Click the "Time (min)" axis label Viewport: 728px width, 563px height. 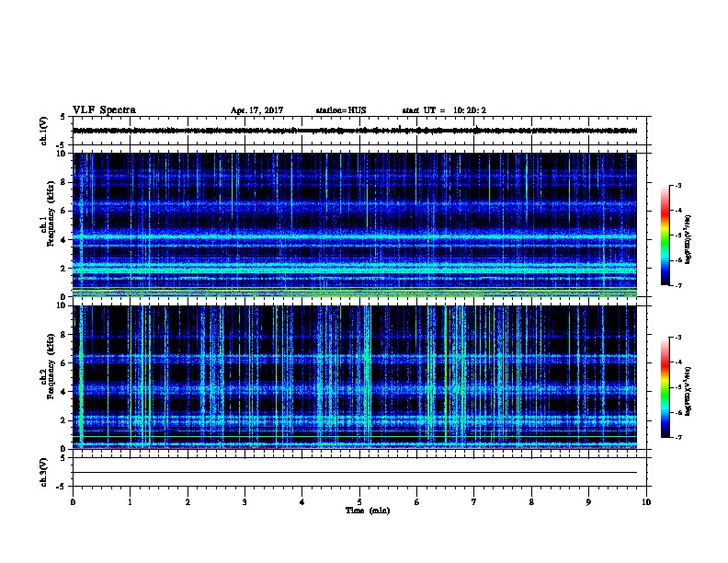click(x=368, y=511)
